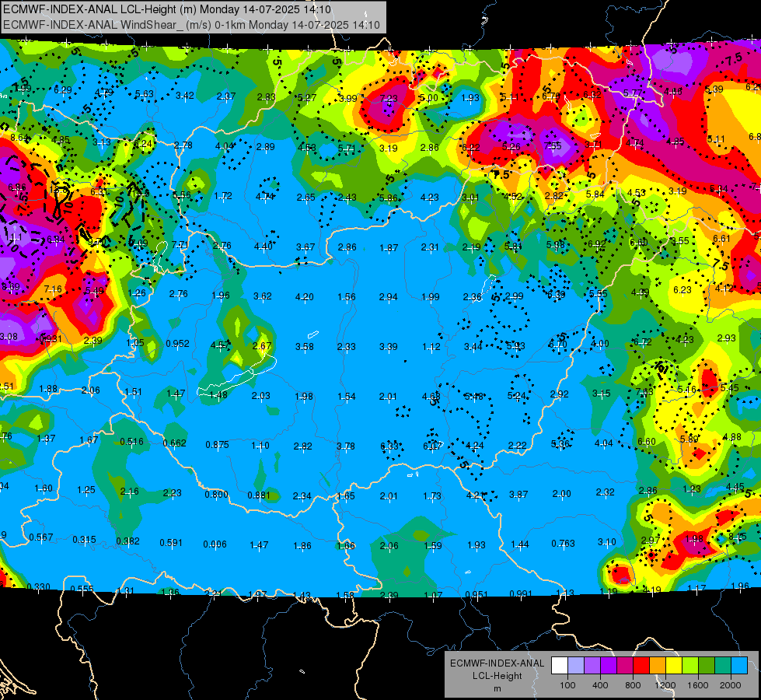This screenshot has height=700, width=761.
Task: Click the legend label 100
Action: pos(567,685)
